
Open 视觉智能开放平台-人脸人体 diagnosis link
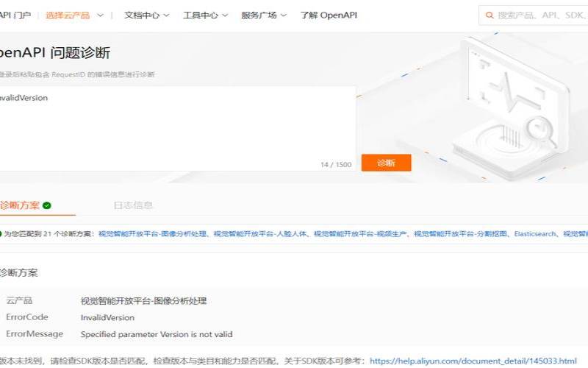[x=260, y=234]
